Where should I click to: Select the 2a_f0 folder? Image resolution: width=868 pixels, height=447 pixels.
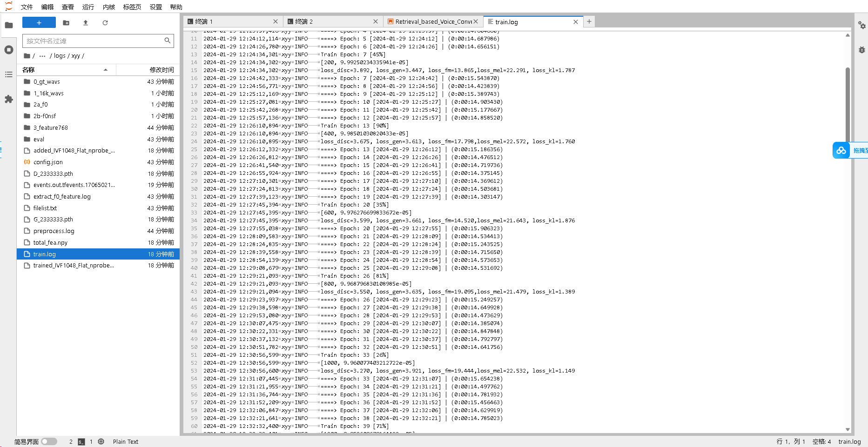(98, 105)
